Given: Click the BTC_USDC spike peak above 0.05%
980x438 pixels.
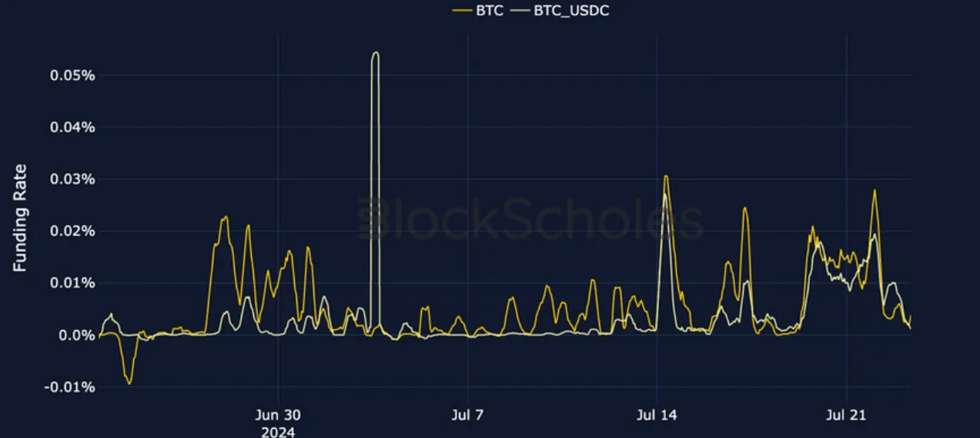Looking at the screenshot, I should coord(375,53).
